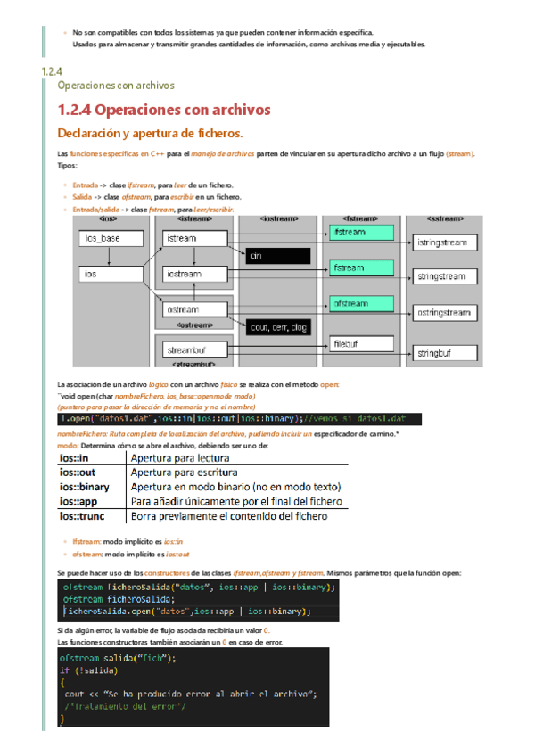Click the table cell 'ios::out'
Viewport: 535px width, 756px height.
pos(78,472)
